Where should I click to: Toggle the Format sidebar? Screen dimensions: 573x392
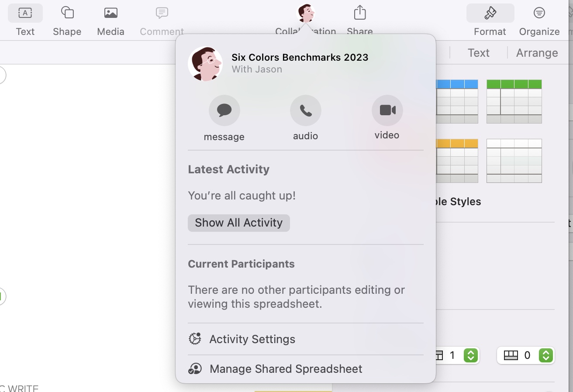[490, 21]
